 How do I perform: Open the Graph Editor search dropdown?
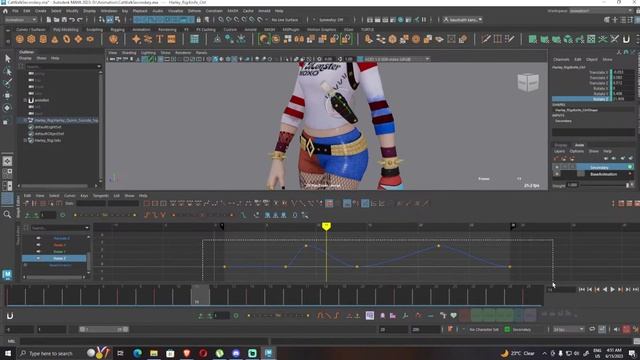tap(87, 228)
